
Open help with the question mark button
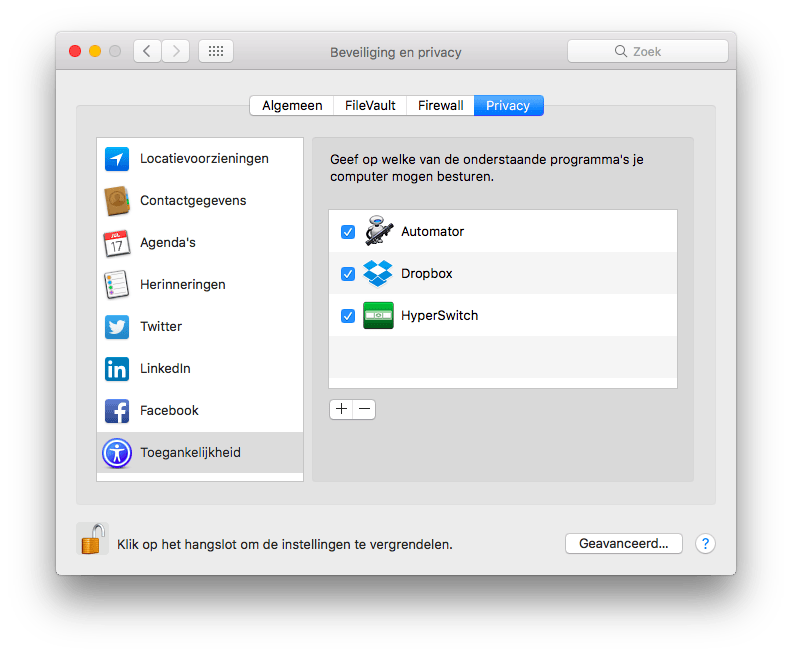pos(705,544)
